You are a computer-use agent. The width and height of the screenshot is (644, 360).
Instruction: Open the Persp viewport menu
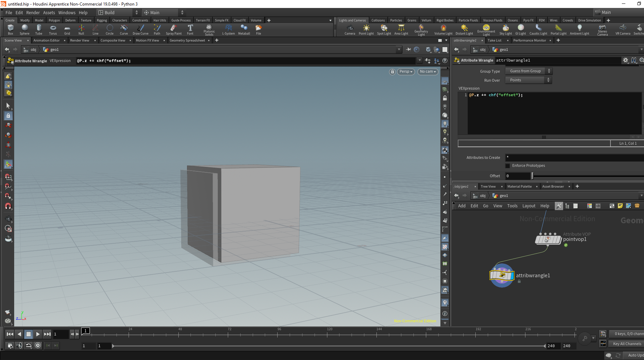pos(406,72)
